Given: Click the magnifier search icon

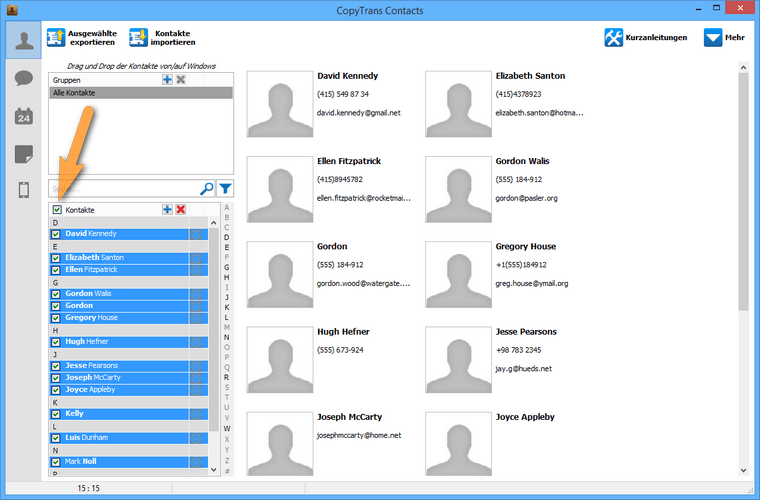Looking at the screenshot, I should pos(207,188).
